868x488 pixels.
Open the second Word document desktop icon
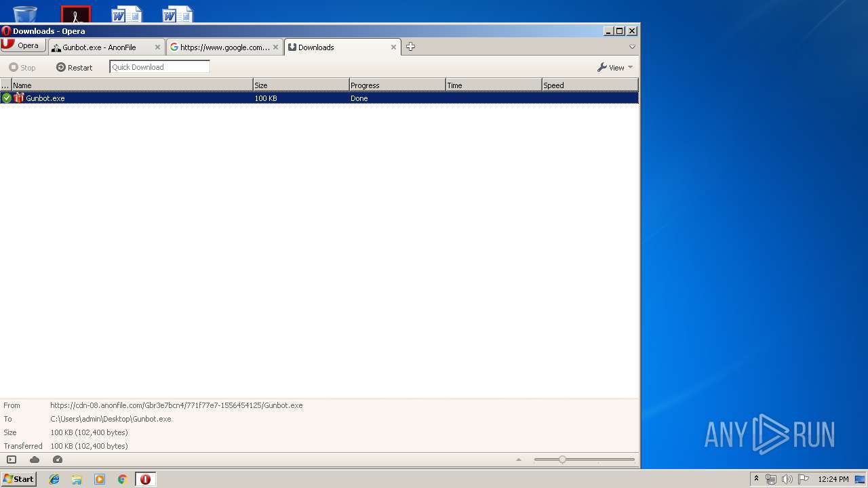178,13
